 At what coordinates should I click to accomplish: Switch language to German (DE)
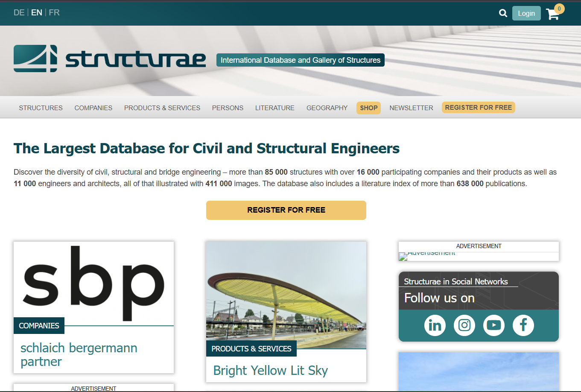19,13
